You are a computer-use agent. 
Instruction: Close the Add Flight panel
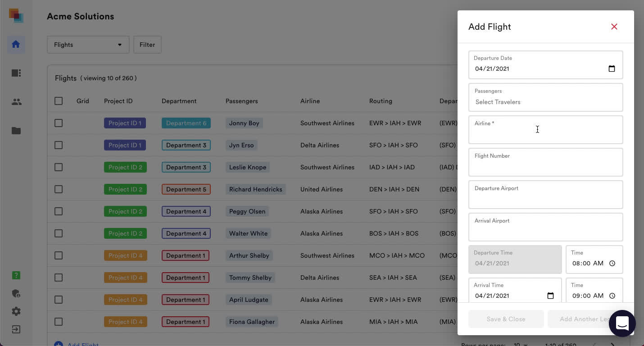tap(614, 27)
